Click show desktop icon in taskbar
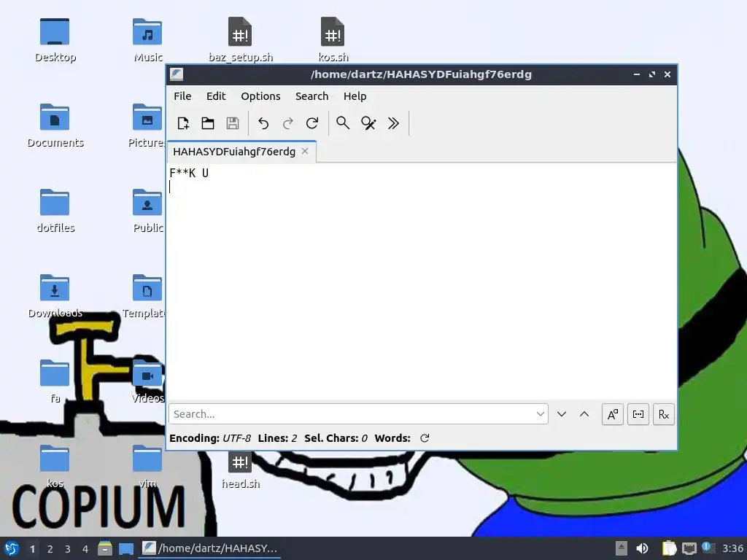747x560 pixels. [126, 548]
